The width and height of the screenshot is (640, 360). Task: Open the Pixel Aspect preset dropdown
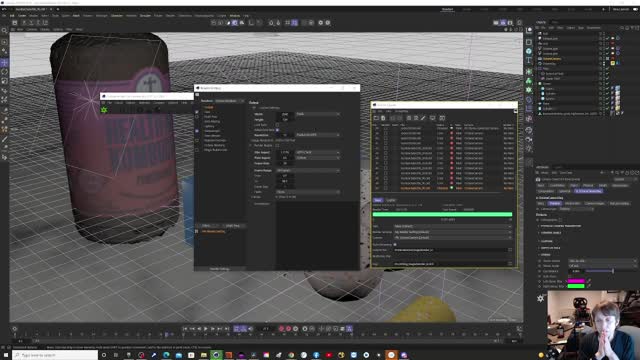coord(318,158)
